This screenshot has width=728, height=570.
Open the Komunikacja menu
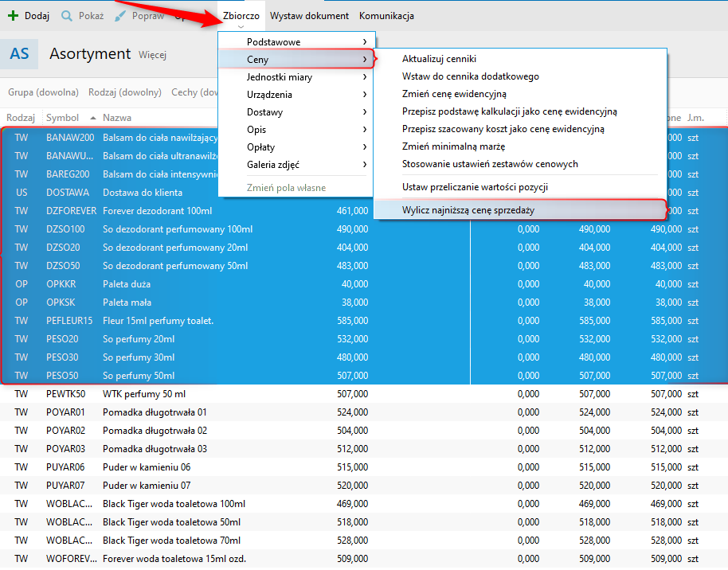(x=386, y=16)
